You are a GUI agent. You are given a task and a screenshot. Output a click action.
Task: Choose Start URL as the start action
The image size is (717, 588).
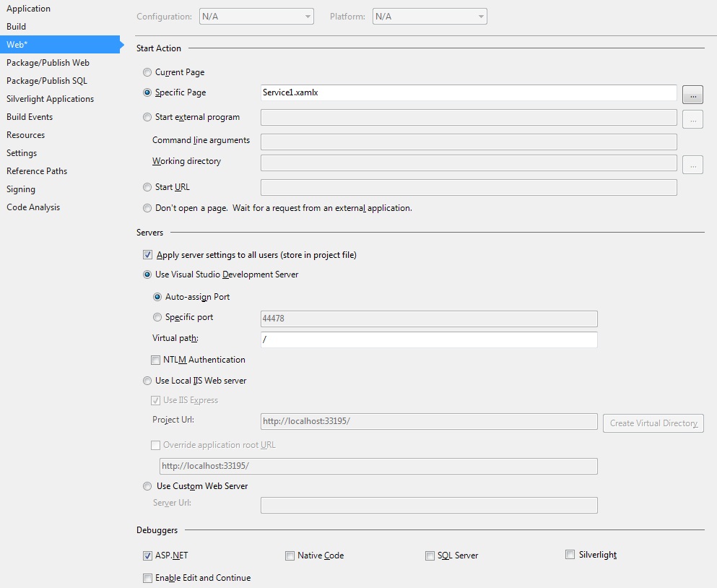147,187
